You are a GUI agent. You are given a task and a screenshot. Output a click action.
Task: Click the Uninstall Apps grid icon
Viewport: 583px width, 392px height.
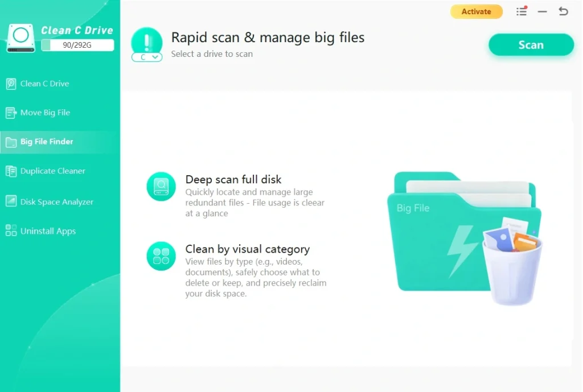(x=11, y=230)
